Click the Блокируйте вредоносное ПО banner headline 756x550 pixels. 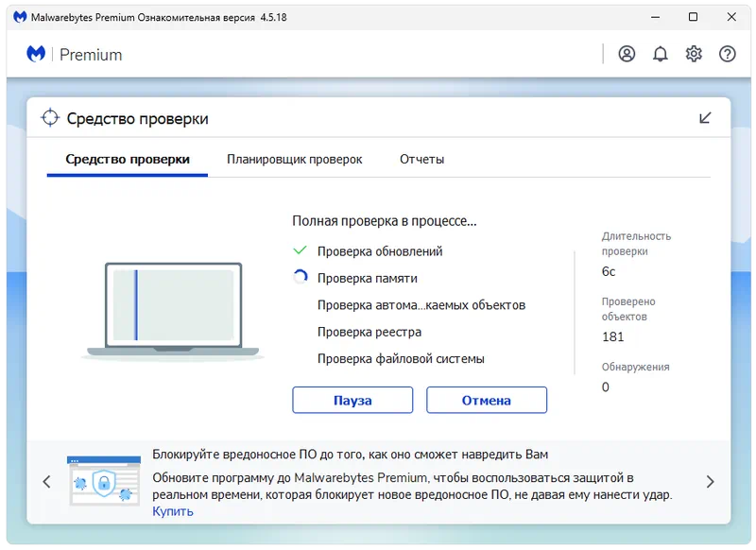350,455
